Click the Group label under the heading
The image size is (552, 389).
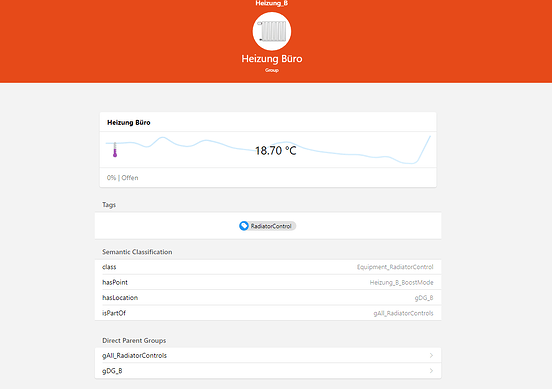pyautogui.click(x=272, y=70)
